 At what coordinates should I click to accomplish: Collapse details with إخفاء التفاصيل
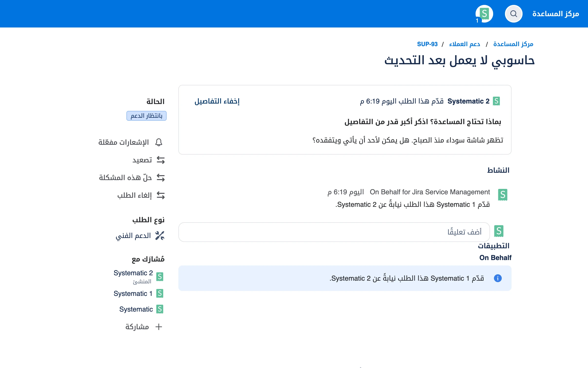point(217,101)
